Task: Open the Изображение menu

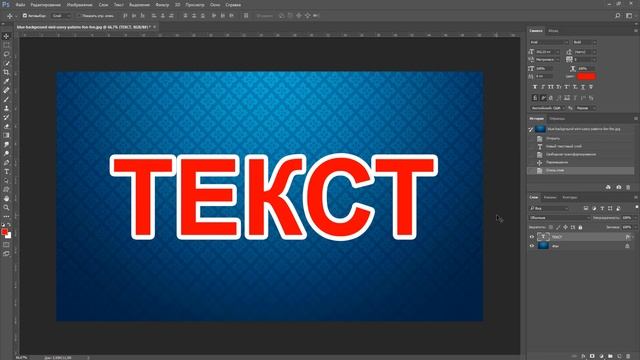Action: click(x=80, y=5)
